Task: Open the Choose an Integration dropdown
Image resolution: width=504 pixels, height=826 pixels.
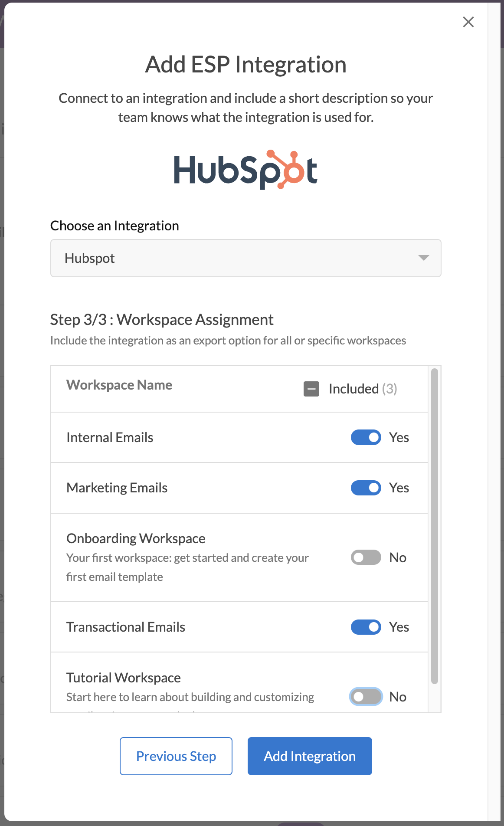Action: pos(245,258)
